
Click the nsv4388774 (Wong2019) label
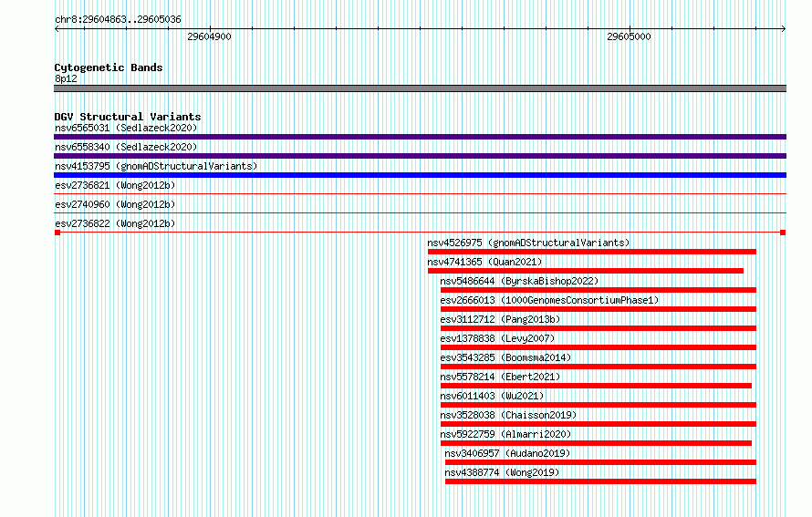[502, 472]
